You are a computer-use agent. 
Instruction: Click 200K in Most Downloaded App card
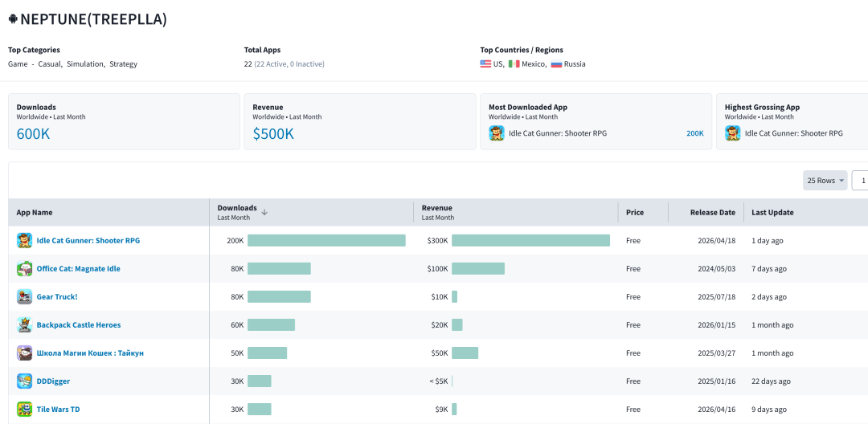695,133
